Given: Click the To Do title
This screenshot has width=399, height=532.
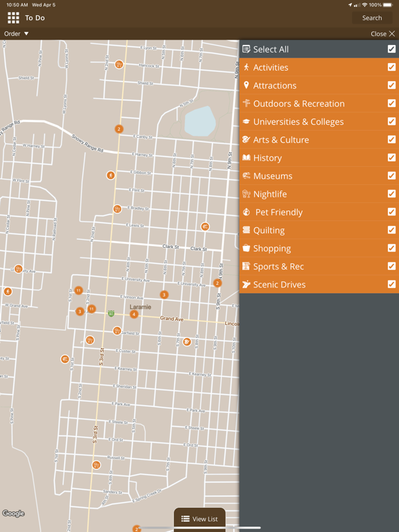Looking at the screenshot, I should point(35,18).
